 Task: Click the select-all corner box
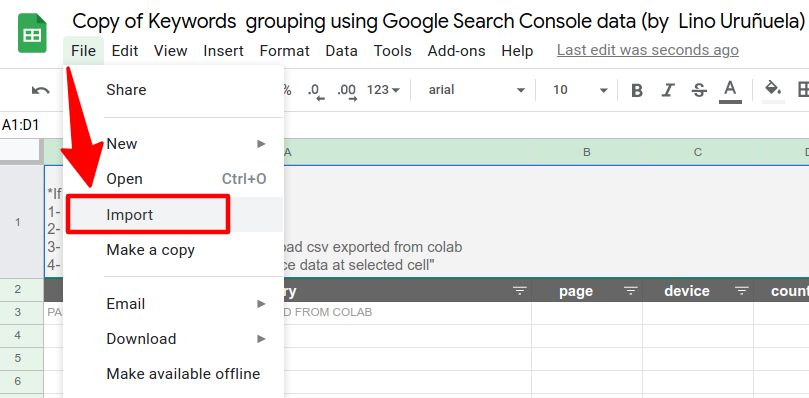click(21, 151)
